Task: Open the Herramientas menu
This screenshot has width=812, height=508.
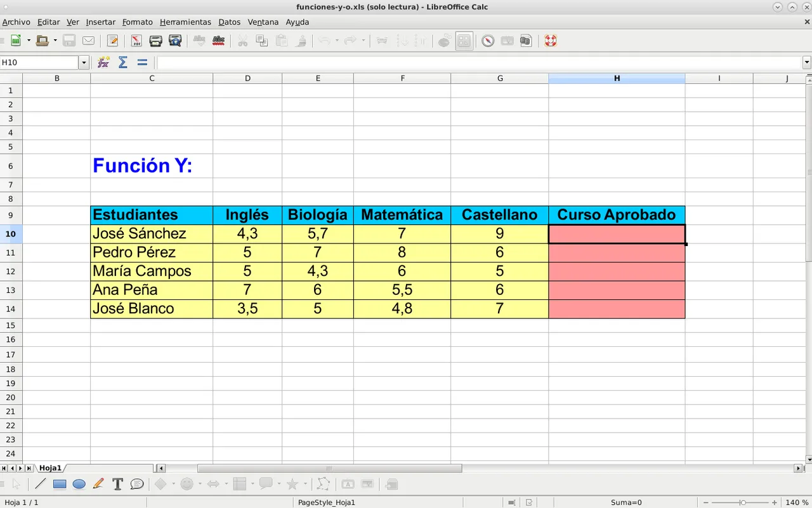Action: 185,22
